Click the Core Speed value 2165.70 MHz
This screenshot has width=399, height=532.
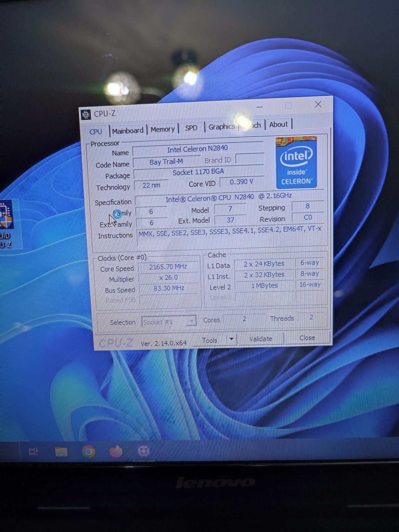(x=168, y=267)
